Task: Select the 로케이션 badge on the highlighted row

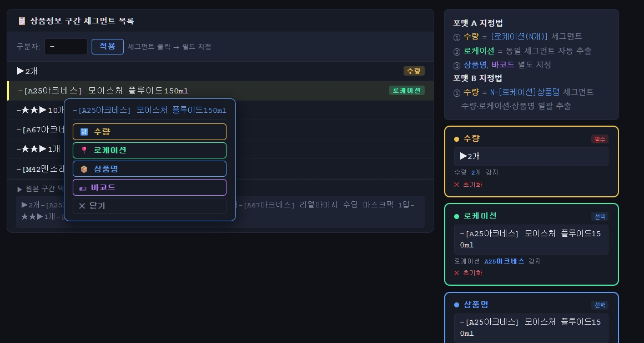Action: (x=406, y=91)
